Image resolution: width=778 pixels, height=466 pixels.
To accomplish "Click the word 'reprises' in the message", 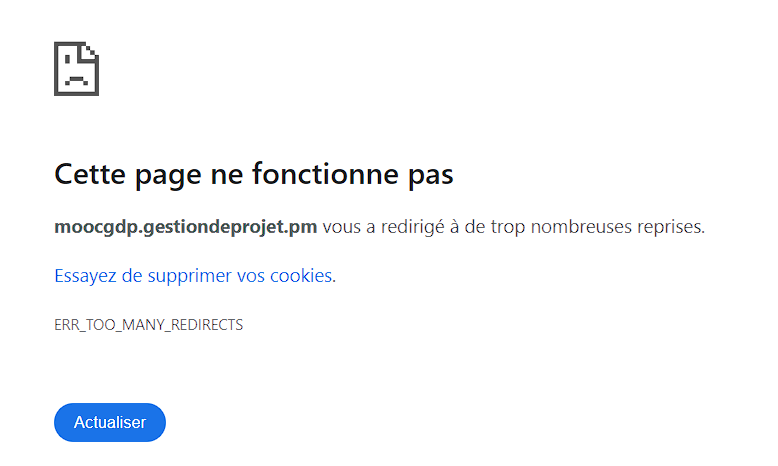I will (x=669, y=227).
